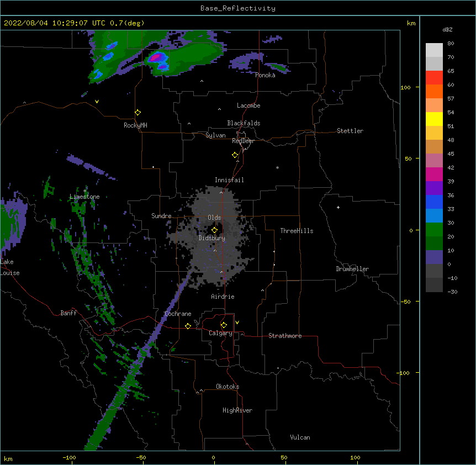Click the km unit label at top right
Viewport: 476px width, 465px height.
coord(411,23)
